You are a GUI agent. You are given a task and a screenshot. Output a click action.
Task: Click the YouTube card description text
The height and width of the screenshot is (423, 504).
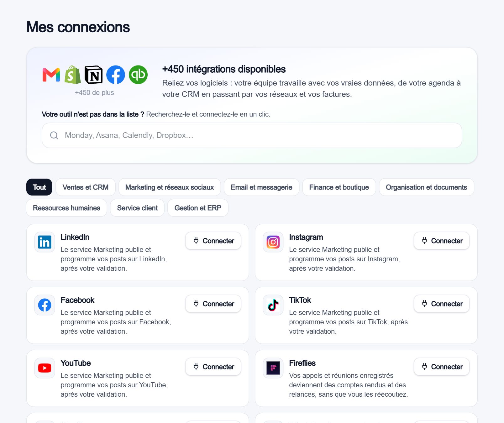coord(114,385)
